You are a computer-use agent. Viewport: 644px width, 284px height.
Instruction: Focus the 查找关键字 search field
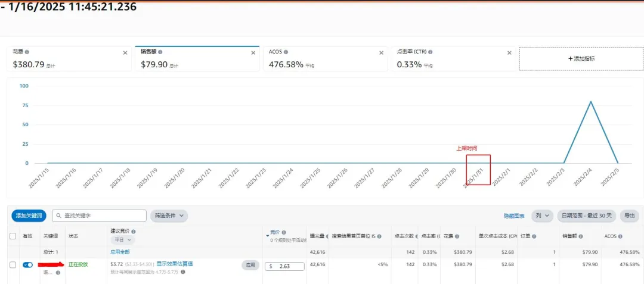pyautogui.click(x=99, y=216)
